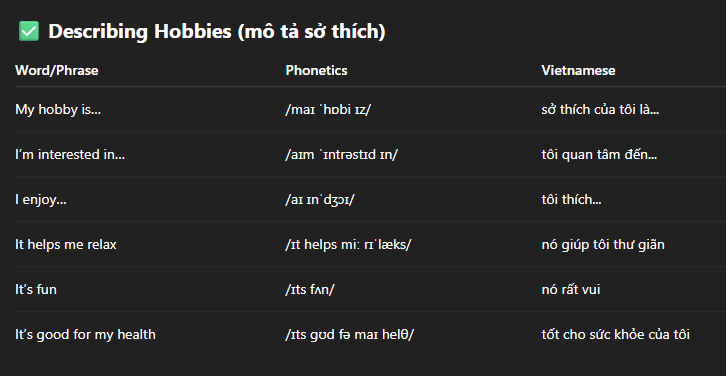Click the phrase 'It's fun'
This screenshot has height=376, width=726.
pos(36,290)
